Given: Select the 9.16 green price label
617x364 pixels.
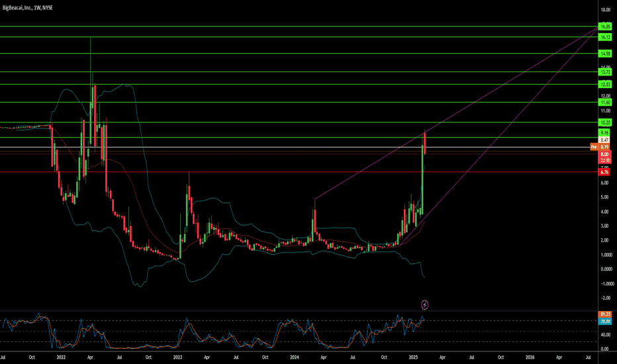Looking at the screenshot, I should pos(604,132).
